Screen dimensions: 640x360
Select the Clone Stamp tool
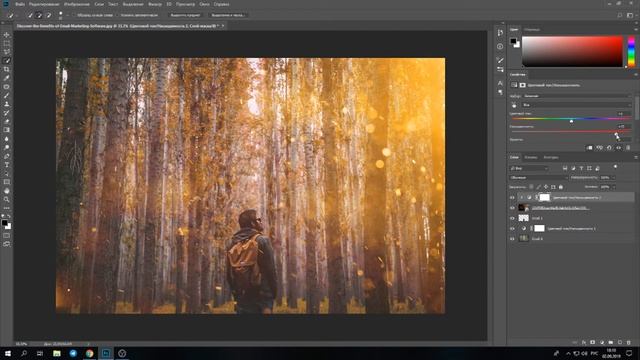(x=7, y=104)
